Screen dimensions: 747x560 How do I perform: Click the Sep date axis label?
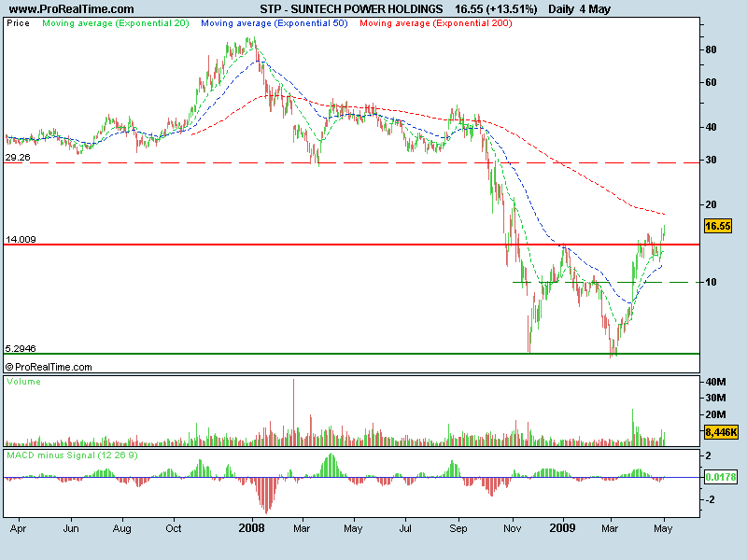(458, 528)
